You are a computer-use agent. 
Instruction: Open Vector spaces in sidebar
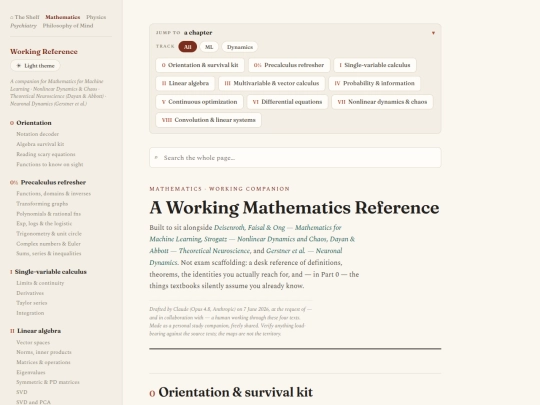click(33, 342)
